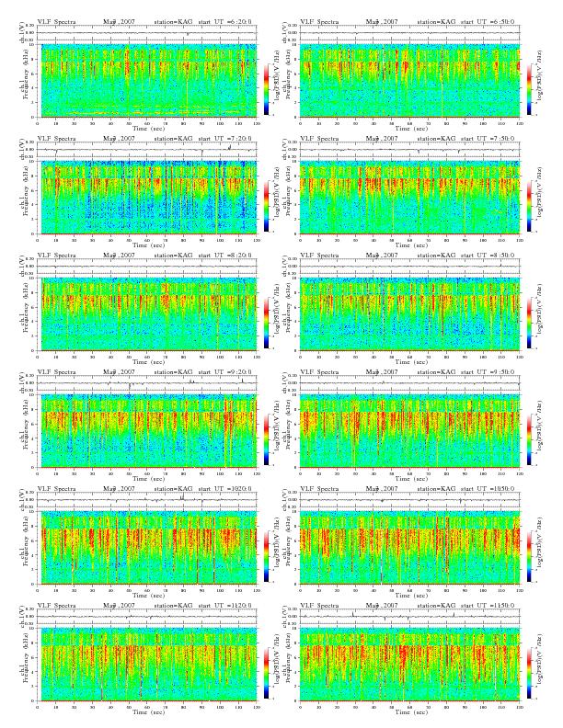The width and height of the screenshot is (563, 728).
Task: Click the start UT 11:20:0 title text
Action: [x=225, y=606]
